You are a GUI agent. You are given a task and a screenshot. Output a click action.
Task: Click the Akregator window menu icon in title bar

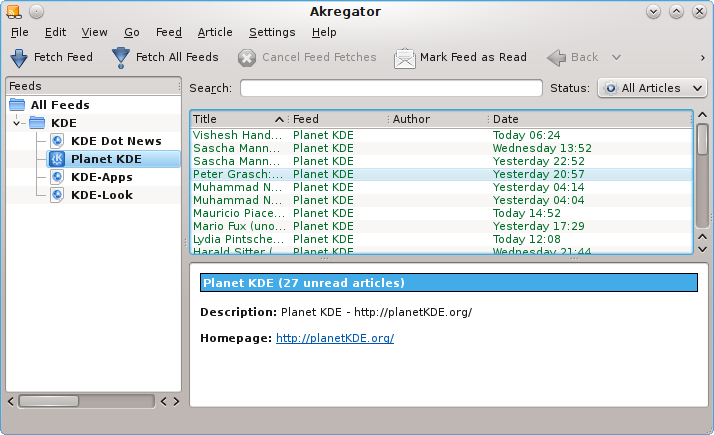point(12,11)
